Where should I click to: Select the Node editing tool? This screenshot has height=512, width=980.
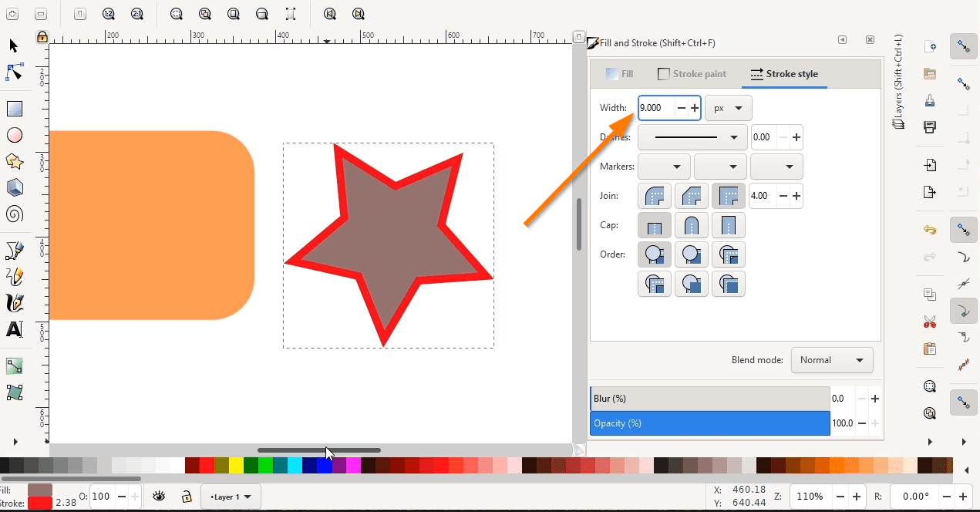click(x=14, y=72)
